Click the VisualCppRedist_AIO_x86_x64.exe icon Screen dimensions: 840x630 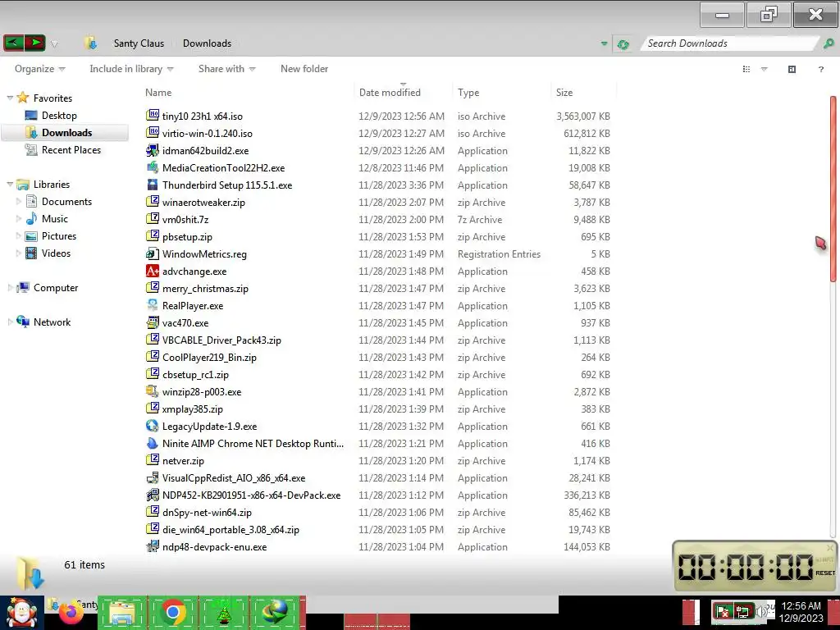153,477
